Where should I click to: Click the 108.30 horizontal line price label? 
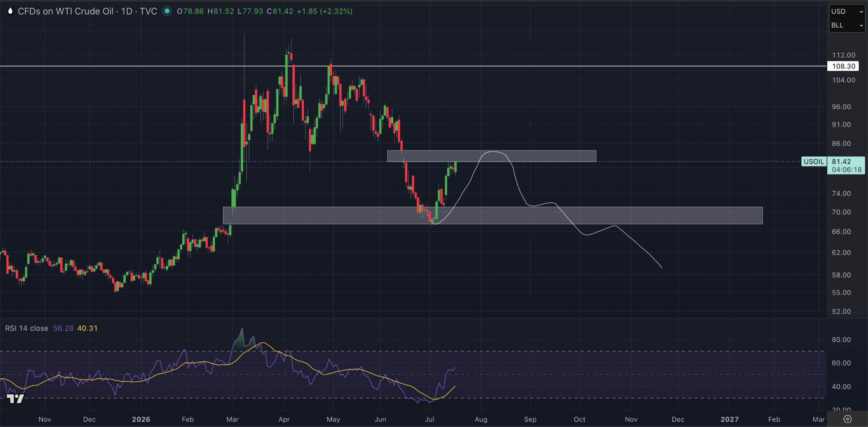[x=843, y=66]
